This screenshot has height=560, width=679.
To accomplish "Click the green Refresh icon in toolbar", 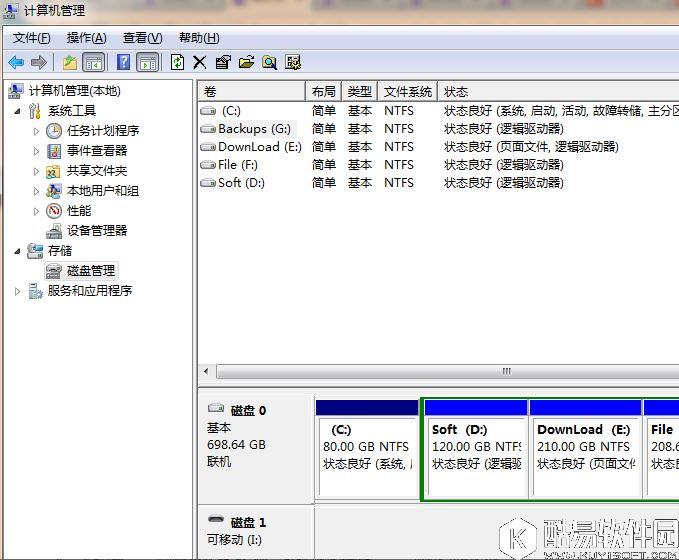I will pos(177,62).
